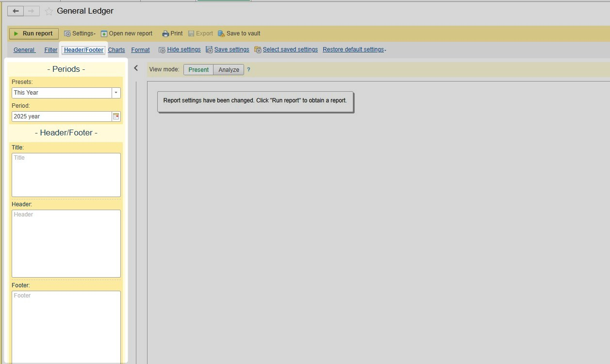Switch to the General tab
610x364 pixels.
[24, 50]
